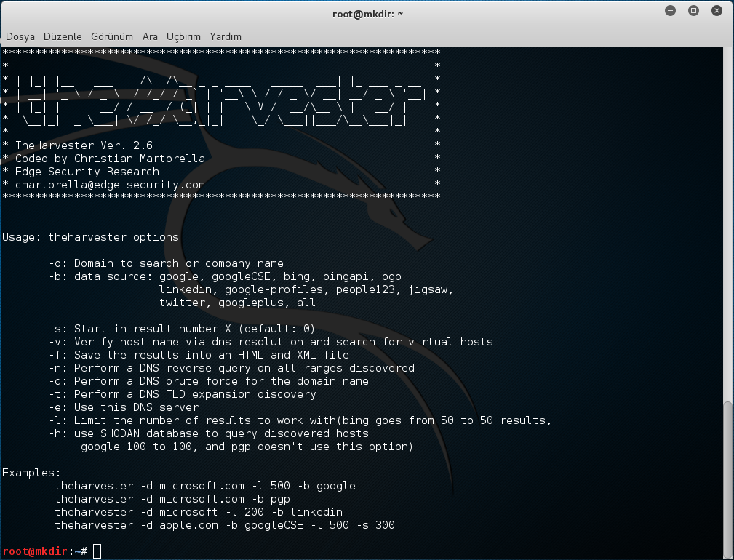Screen dimensions: 734x560
Task: Click the cursor block at the shell prompt
Action: [97, 551]
